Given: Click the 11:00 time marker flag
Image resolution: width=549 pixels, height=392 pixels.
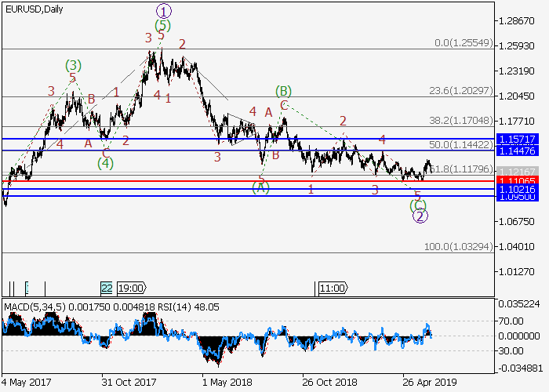Looking at the screenshot, I should click(x=332, y=288).
